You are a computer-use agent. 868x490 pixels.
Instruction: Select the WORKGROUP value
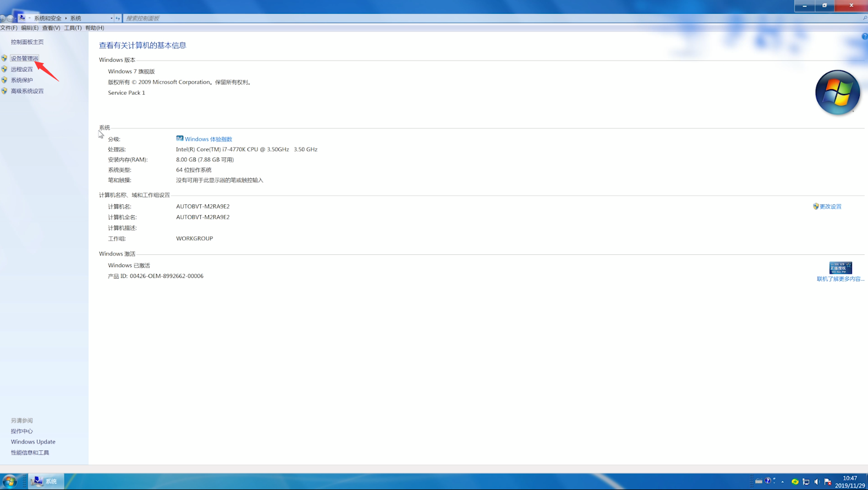pyautogui.click(x=194, y=238)
